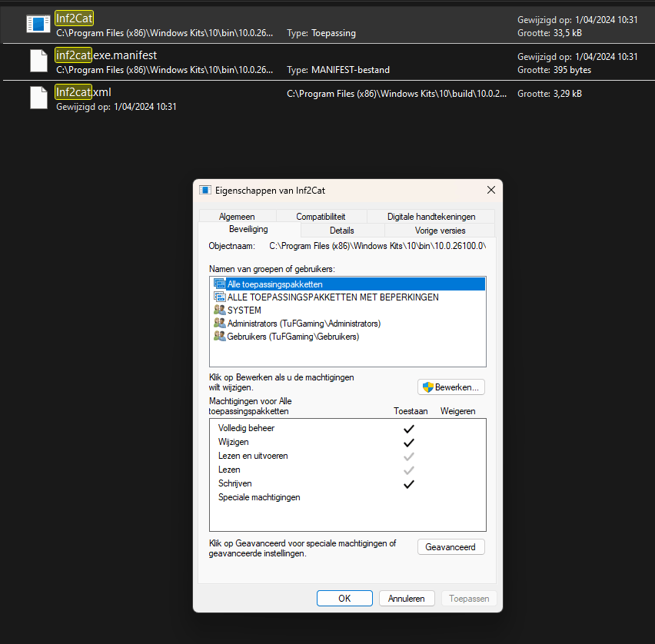Image resolution: width=655 pixels, height=644 pixels.
Task: Open Geavanceerd security settings
Action: tap(451, 547)
